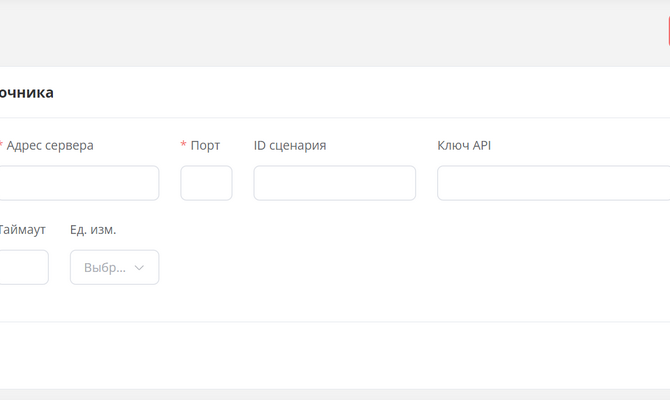The height and width of the screenshot is (400, 670).
Task: Click the chevron arrow in Ед. изм. selector
Action: 139,268
